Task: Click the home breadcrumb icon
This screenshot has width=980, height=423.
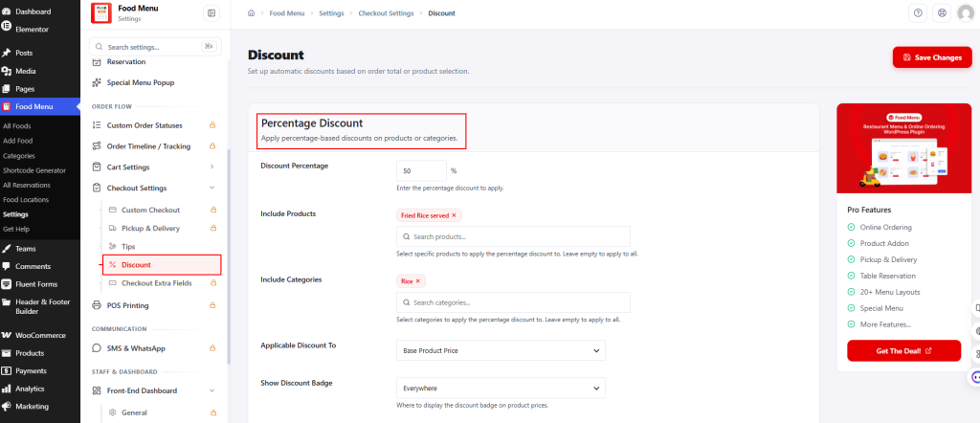Action: (252, 13)
